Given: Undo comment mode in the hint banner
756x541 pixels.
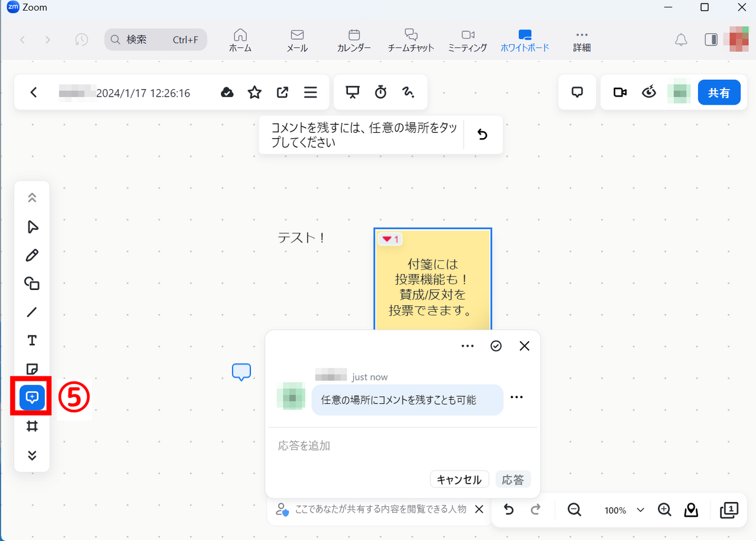Looking at the screenshot, I should pyautogui.click(x=482, y=135).
